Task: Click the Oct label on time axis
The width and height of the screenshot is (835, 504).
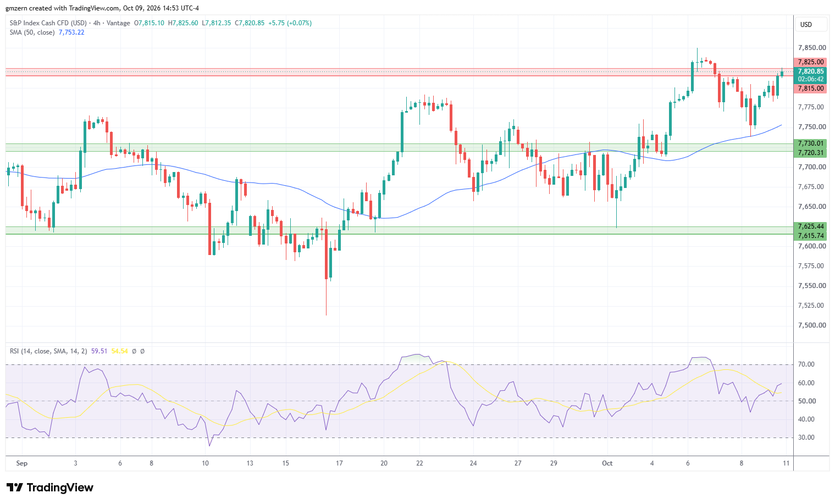Action: (607, 463)
